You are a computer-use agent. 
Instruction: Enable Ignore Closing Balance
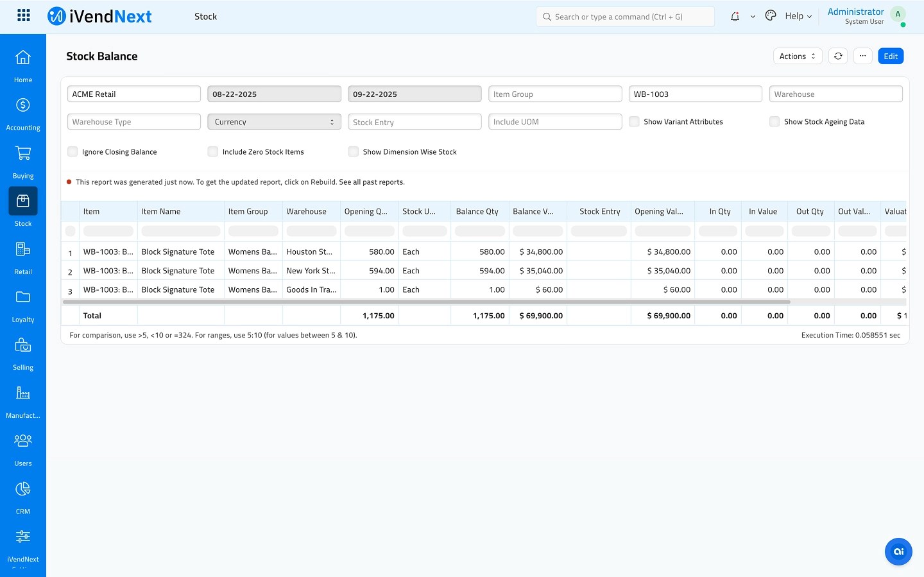tap(73, 151)
